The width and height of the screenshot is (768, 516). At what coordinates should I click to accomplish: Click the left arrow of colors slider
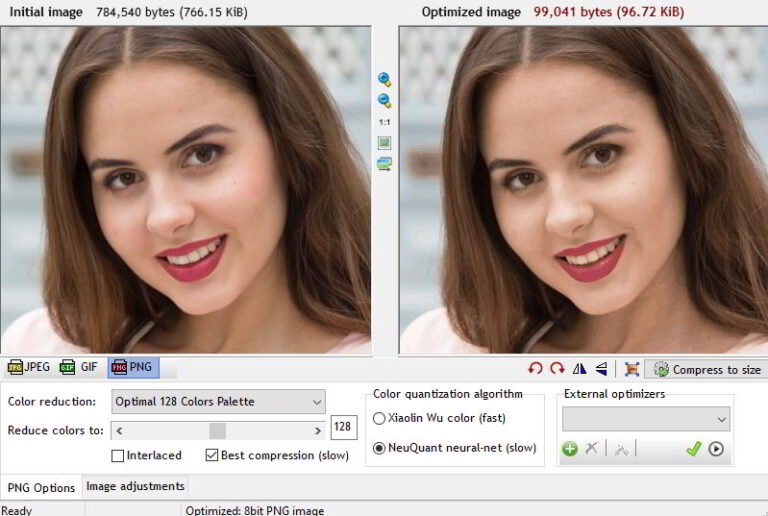point(119,431)
